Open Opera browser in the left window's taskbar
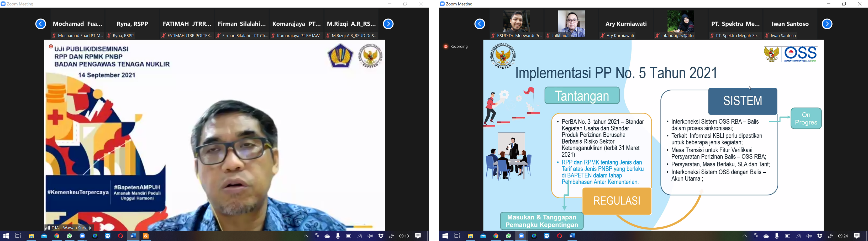 pos(121,236)
